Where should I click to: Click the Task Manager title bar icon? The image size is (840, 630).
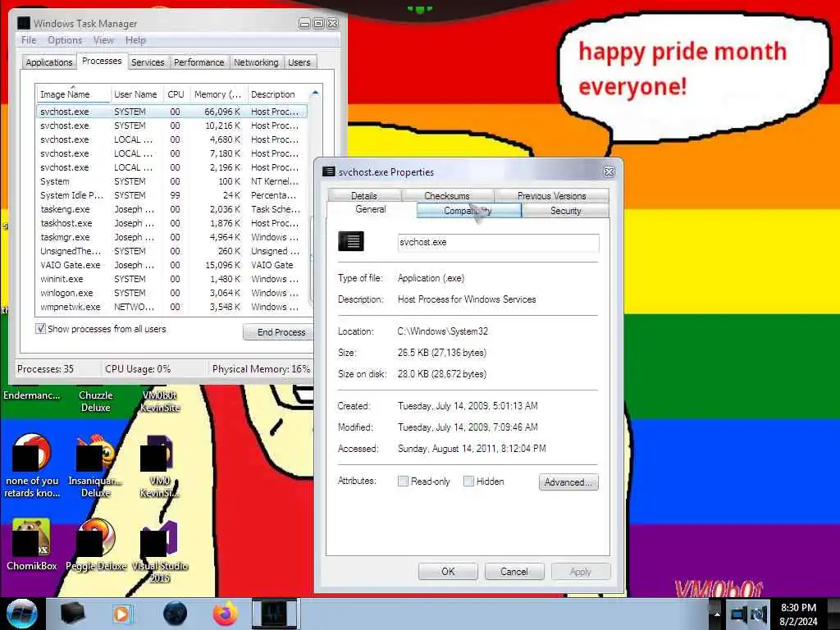(x=24, y=23)
